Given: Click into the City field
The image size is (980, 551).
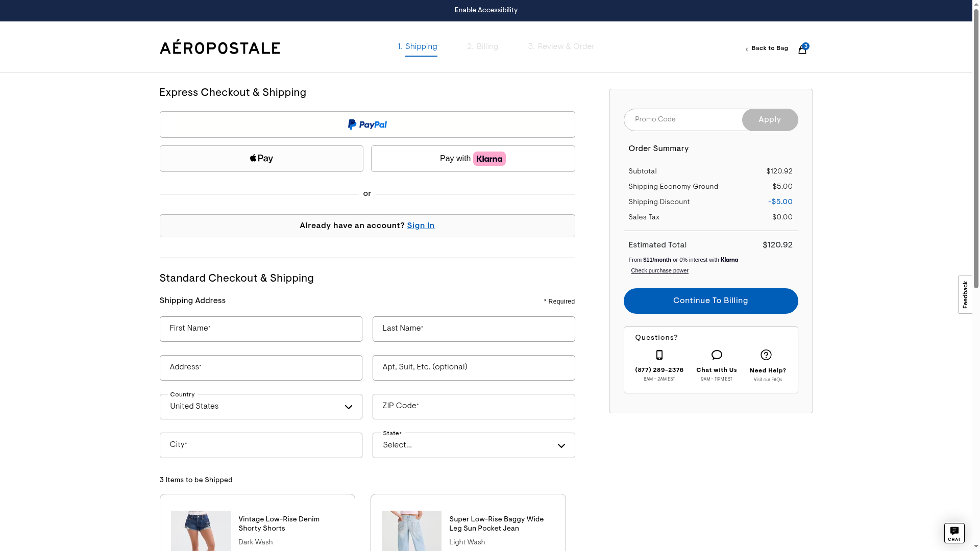Looking at the screenshot, I should click(261, 445).
